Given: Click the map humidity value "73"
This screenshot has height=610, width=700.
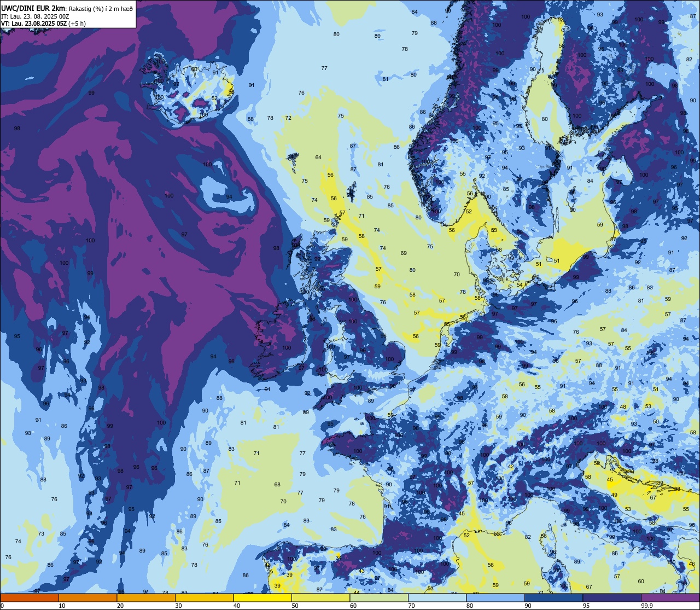Looking at the screenshot, I should 41,534.
